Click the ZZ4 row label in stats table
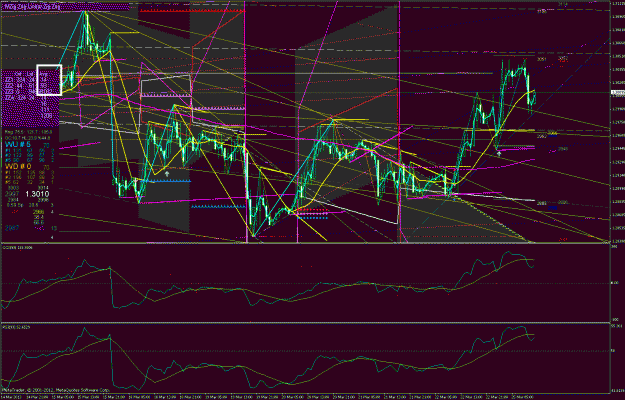The image size is (625, 400). (9, 97)
